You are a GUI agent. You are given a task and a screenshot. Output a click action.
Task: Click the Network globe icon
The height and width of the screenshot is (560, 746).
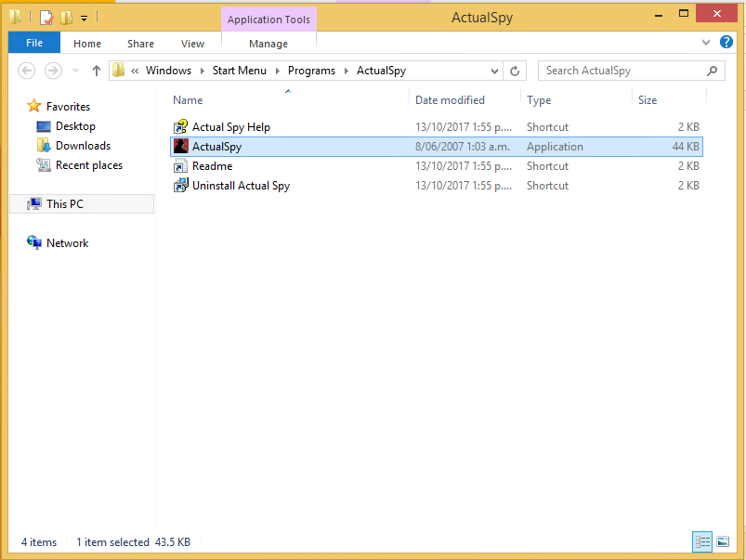[x=33, y=242]
